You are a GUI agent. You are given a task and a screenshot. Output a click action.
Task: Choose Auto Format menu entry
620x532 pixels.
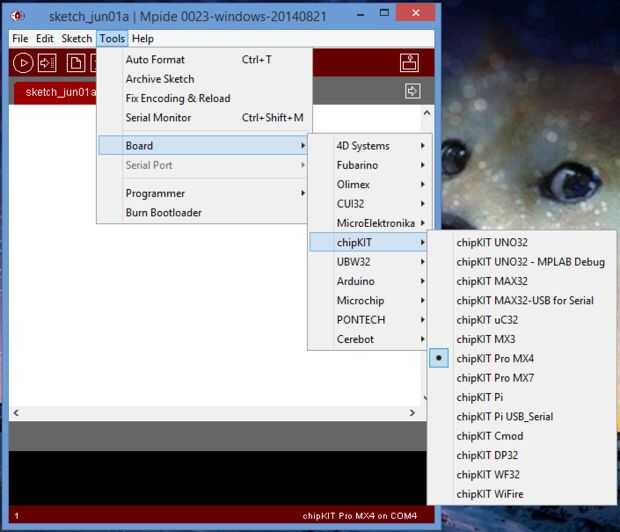pyautogui.click(x=204, y=60)
